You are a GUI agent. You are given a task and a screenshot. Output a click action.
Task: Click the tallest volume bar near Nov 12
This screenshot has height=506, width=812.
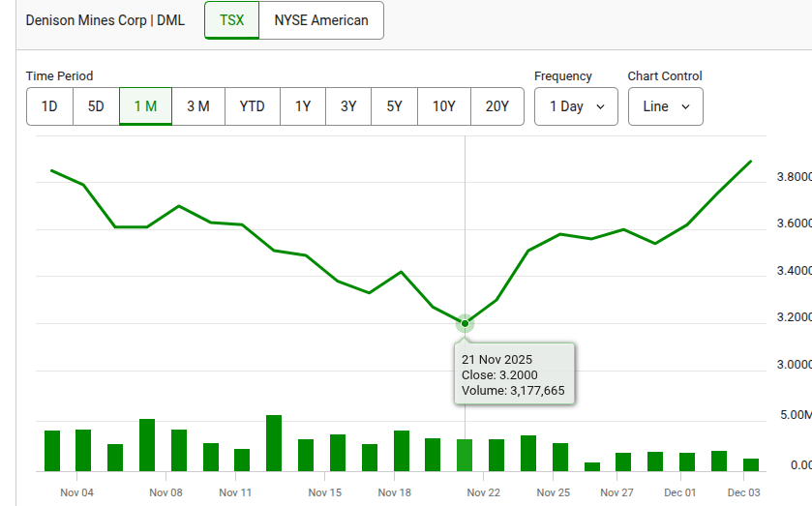pyautogui.click(x=274, y=443)
